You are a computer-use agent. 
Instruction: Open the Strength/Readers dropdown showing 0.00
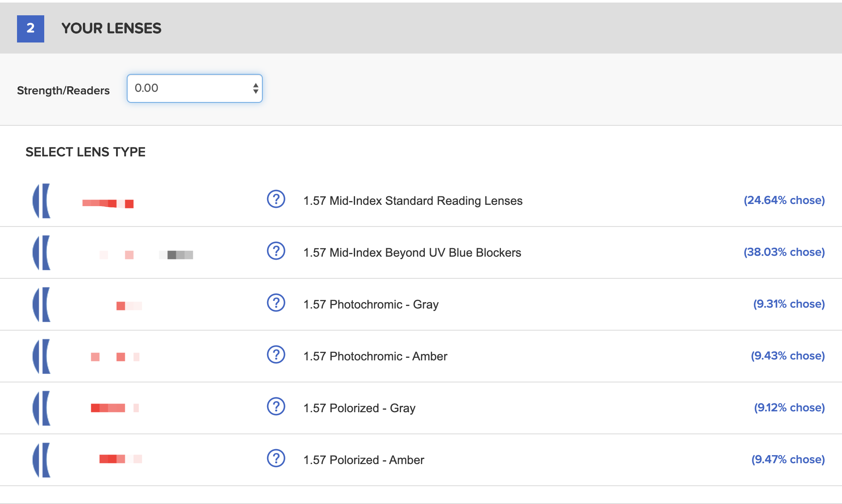click(195, 88)
